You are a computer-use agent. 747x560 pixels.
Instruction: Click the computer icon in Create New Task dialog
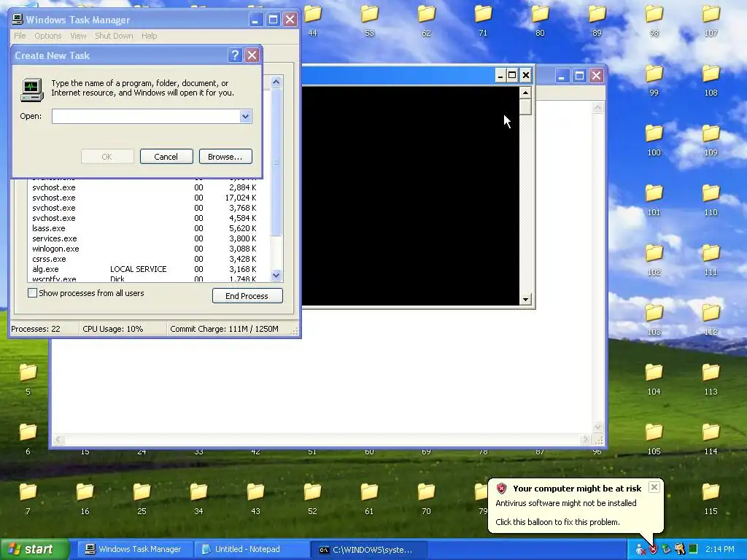coord(32,90)
